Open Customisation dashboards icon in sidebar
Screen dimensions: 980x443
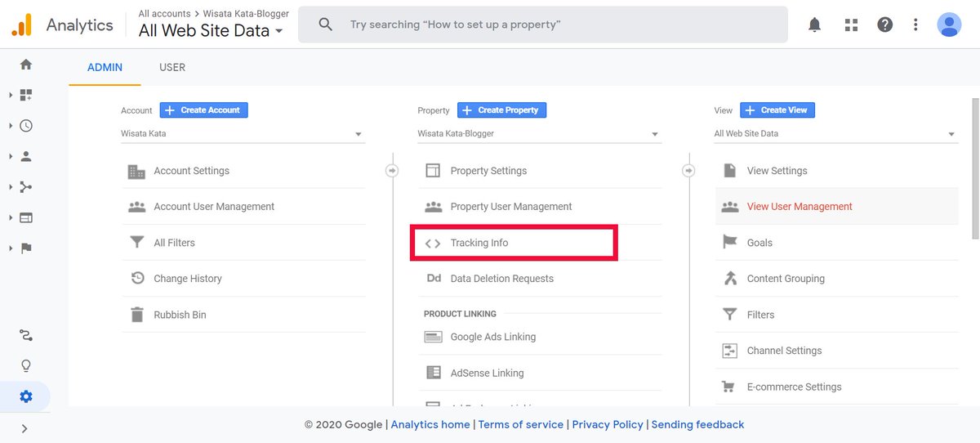point(26,95)
